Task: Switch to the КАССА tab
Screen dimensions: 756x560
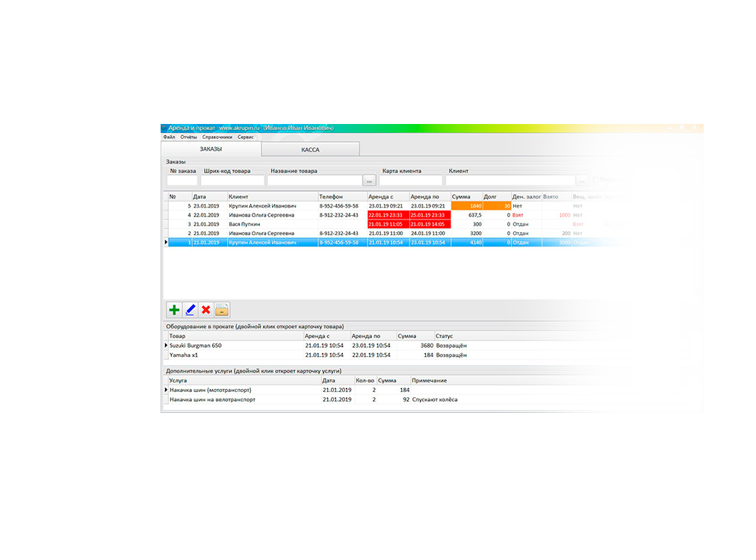Action: pos(310,149)
